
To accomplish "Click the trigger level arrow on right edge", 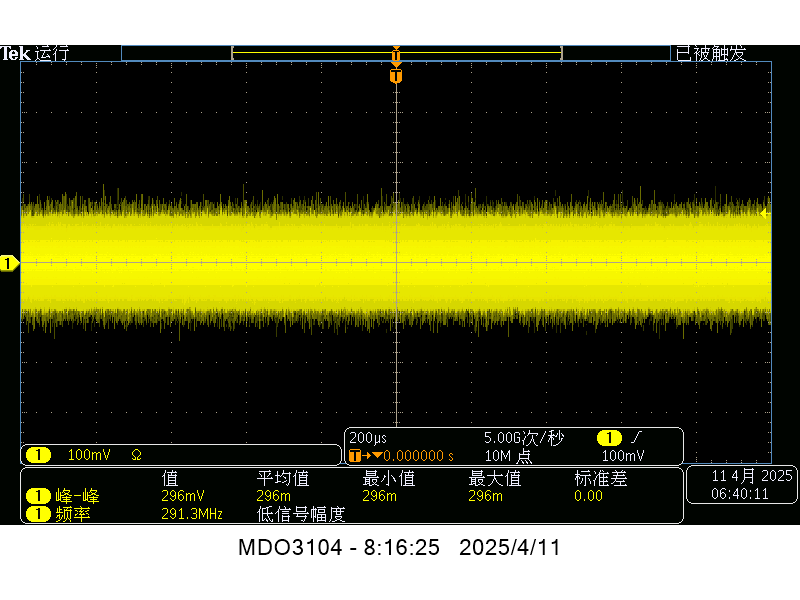I will click(765, 213).
